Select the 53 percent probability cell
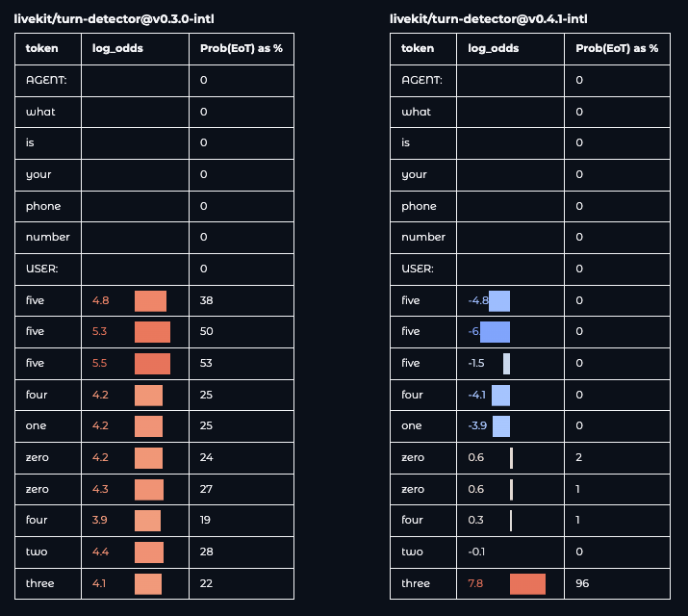 pyautogui.click(x=206, y=364)
